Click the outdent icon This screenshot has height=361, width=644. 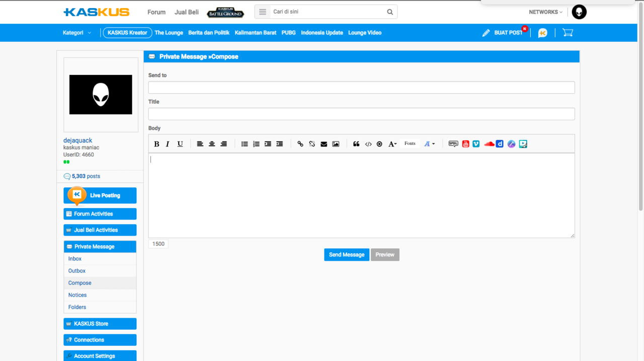click(280, 144)
